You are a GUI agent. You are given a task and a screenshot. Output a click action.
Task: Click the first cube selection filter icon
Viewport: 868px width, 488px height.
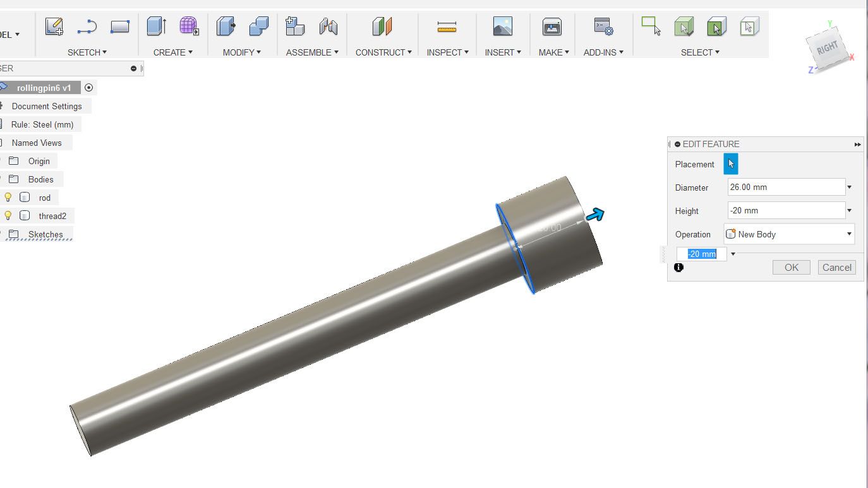tap(684, 27)
